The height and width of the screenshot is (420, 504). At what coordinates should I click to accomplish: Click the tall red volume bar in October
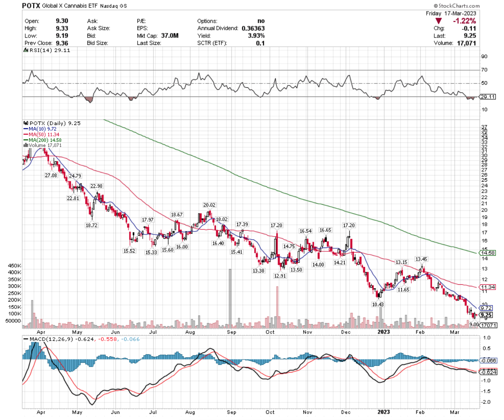[x=277, y=307]
